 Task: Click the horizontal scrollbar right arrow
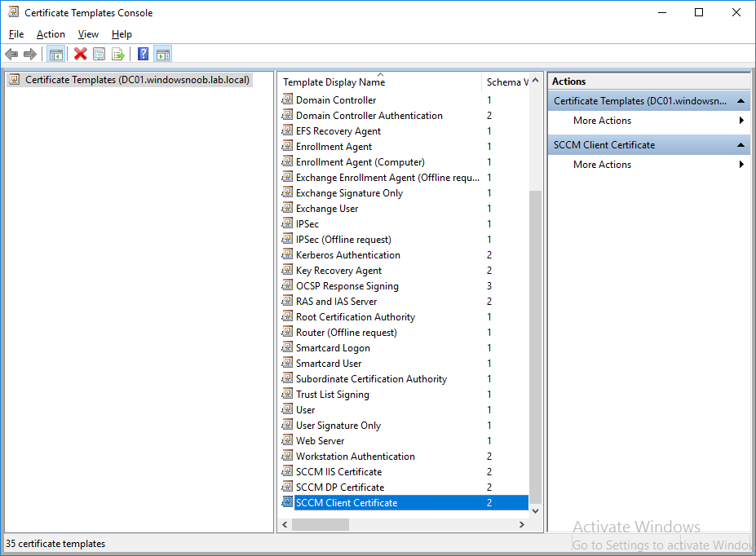pos(522,525)
